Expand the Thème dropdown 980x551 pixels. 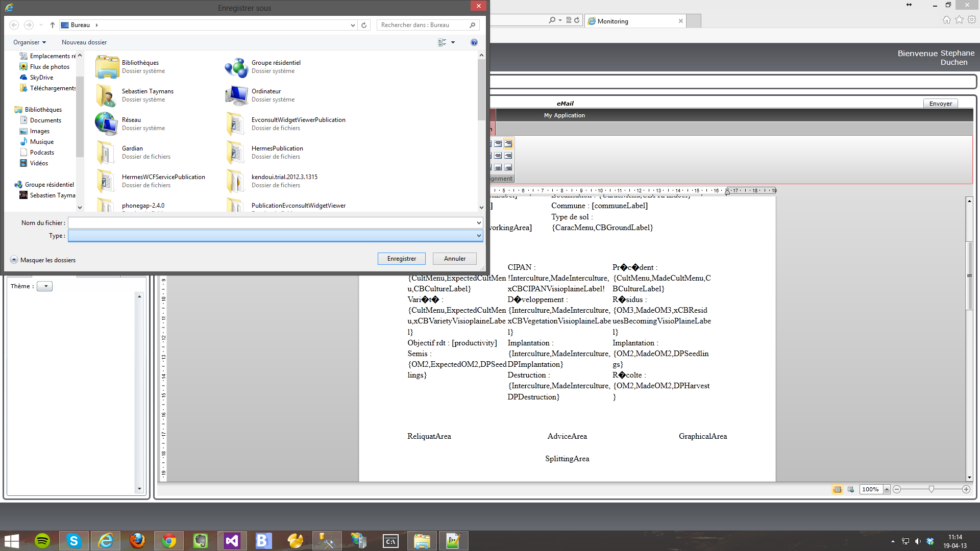pos(45,286)
